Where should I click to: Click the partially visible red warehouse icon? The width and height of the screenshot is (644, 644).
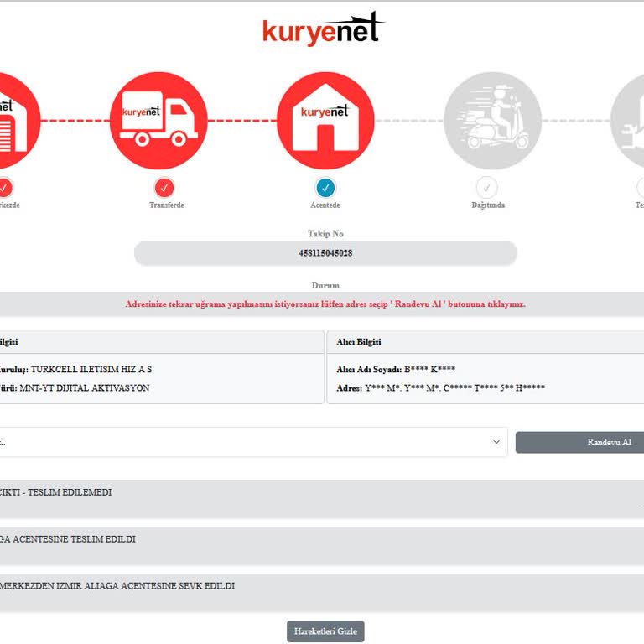pos(20,121)
